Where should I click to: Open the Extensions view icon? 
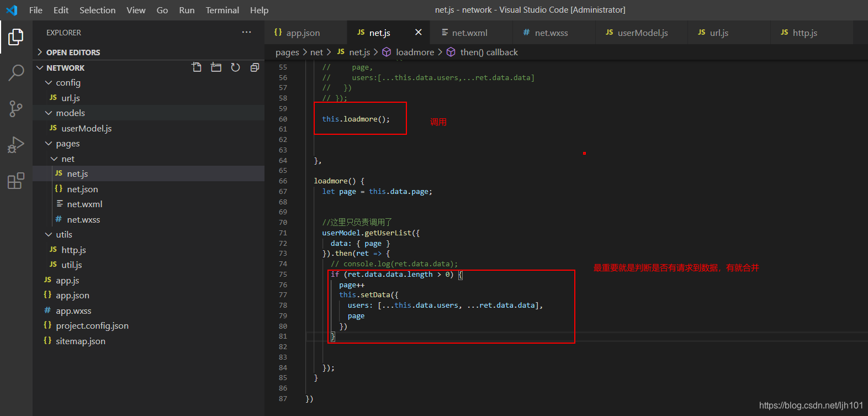click(x=16, y=181)
